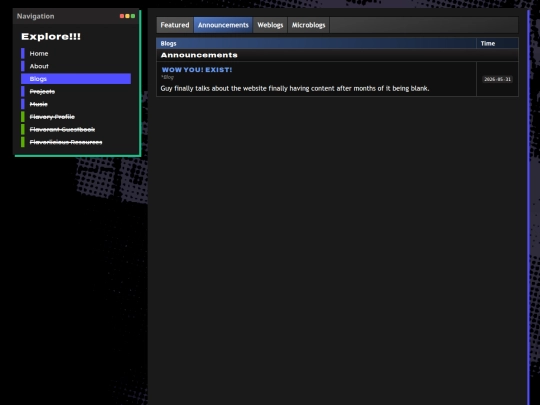Image resolution: width=540 pixels, height=405 pixels.
Task: Click the post date 2026-05-31
Action: click(x=497, y=79)
